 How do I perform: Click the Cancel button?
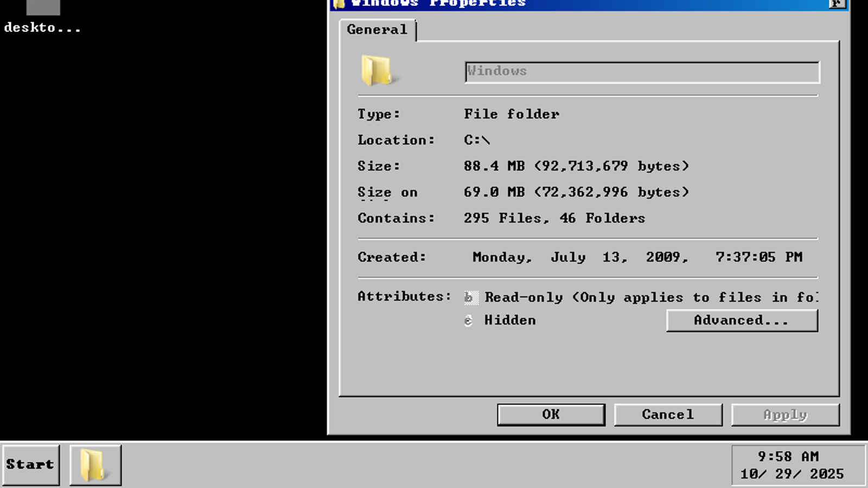coord(668,415)
